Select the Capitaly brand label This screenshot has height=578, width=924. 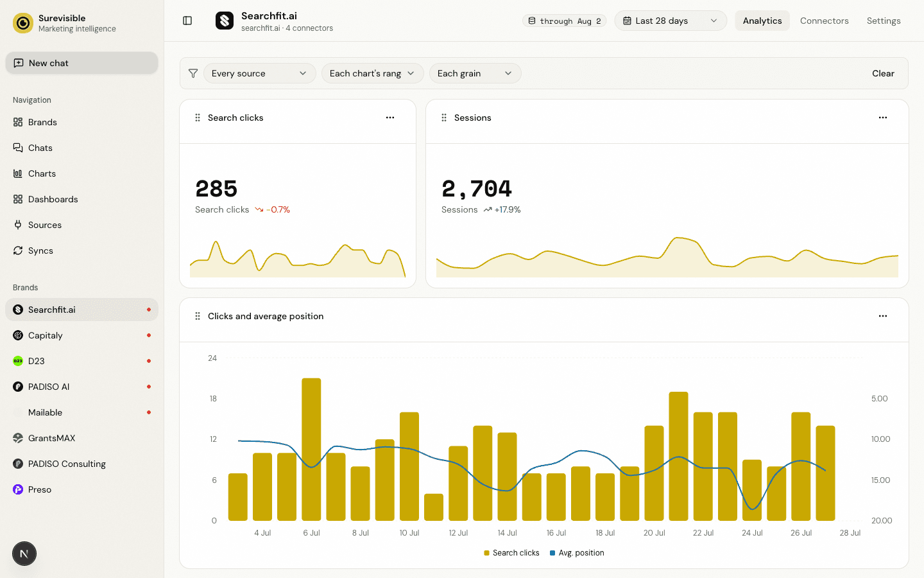pos(46,335)
